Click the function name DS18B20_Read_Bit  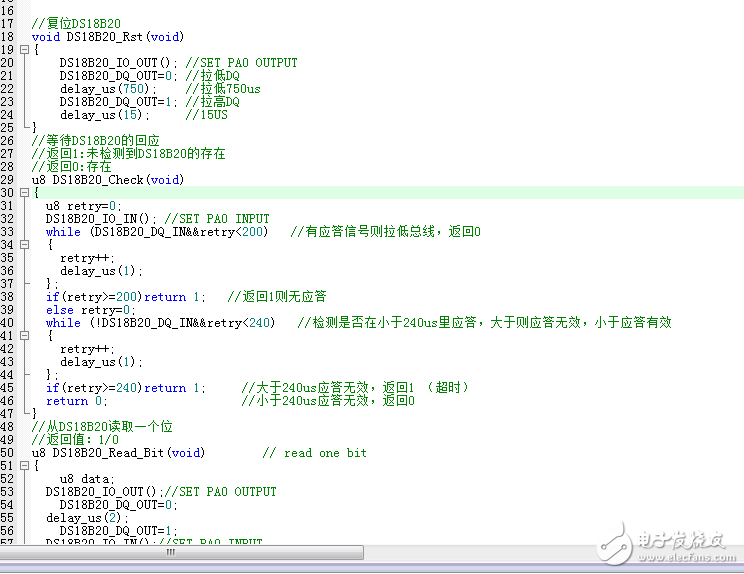pyautogui.click(x=108, y=453)
